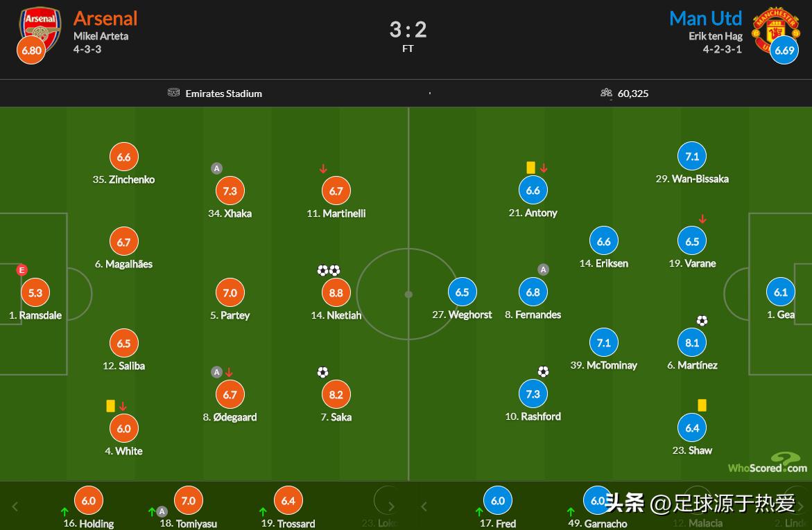Screen dimensions: 812x530
Task: Open the Man Utd team name link
Action: pos(705,18)
